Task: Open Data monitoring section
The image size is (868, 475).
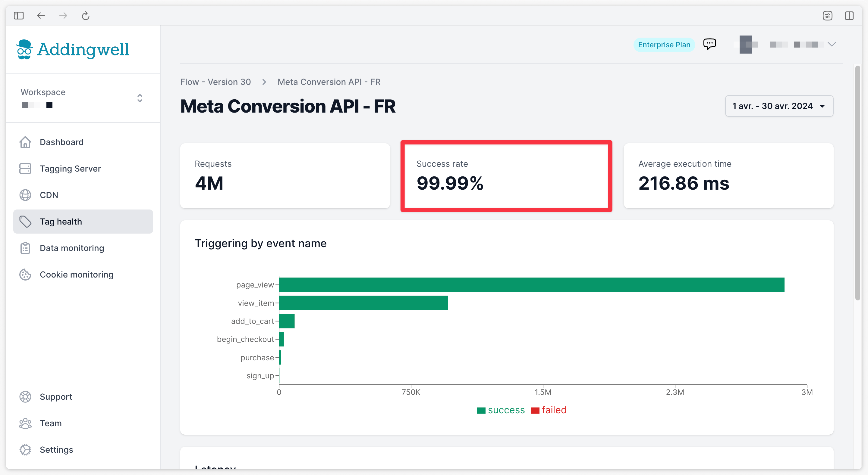Action: click(71, 248)
